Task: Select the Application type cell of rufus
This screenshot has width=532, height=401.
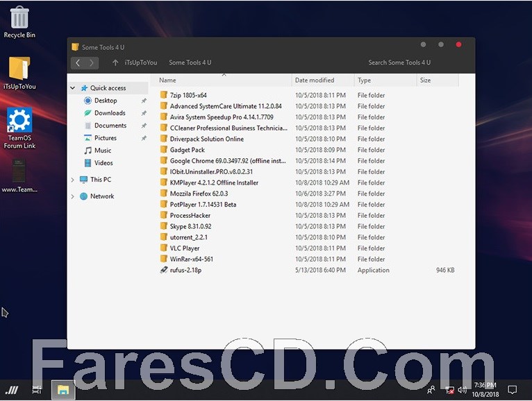Action: (373, 270)
